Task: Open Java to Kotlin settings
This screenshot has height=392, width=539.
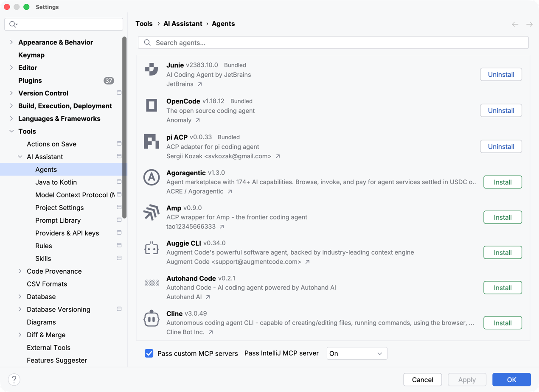Action: (56, 182)
